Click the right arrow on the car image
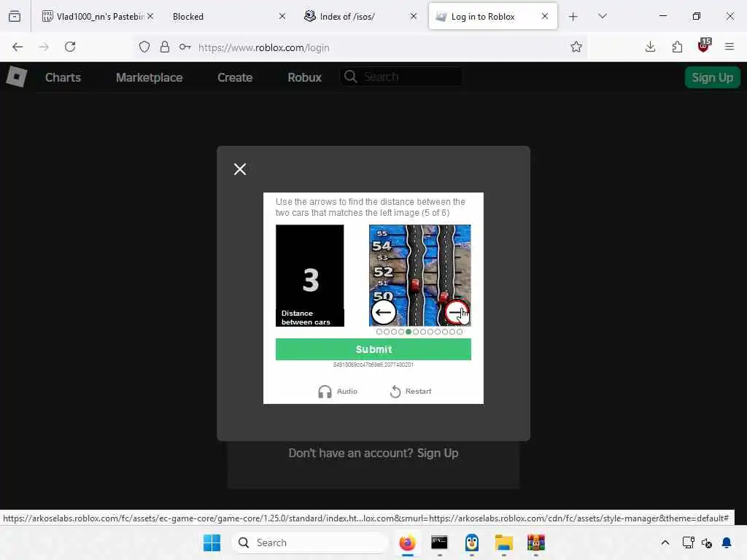The height and width of the screenshot is (560, 747). tap(457, 312)
